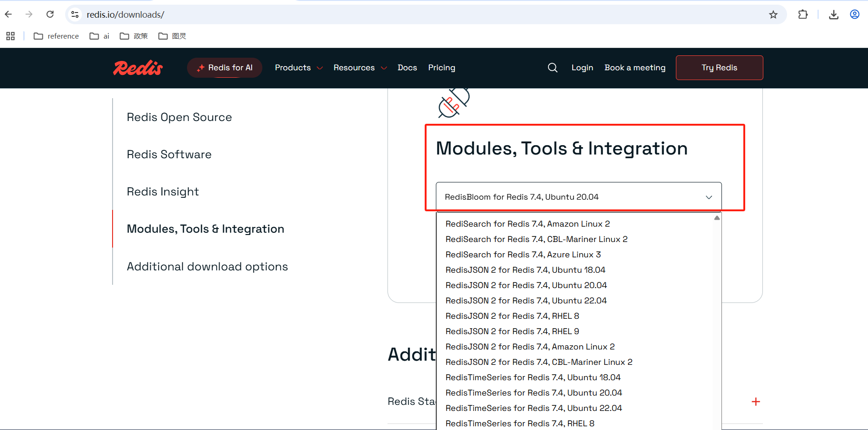Open the 图灵 bookmarks folder

pos(172,36)
